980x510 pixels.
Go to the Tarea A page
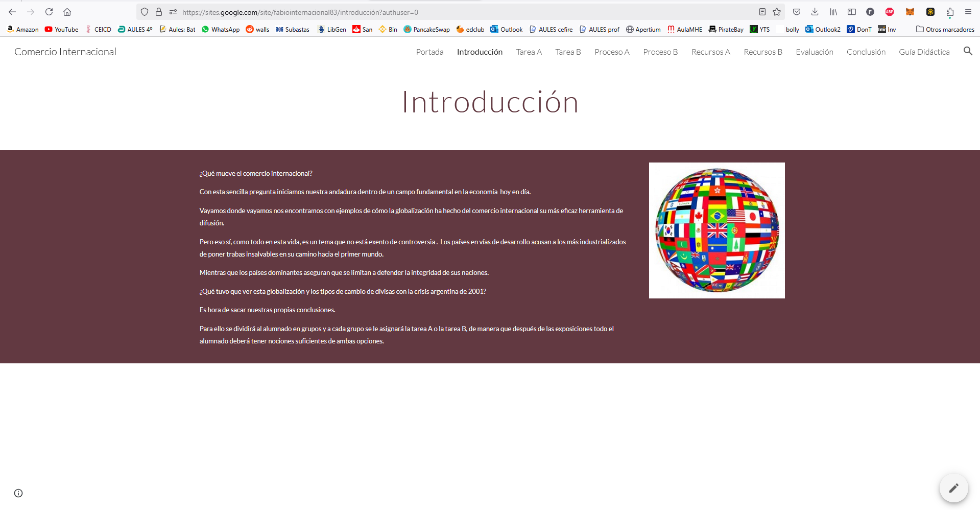point(529,52)
